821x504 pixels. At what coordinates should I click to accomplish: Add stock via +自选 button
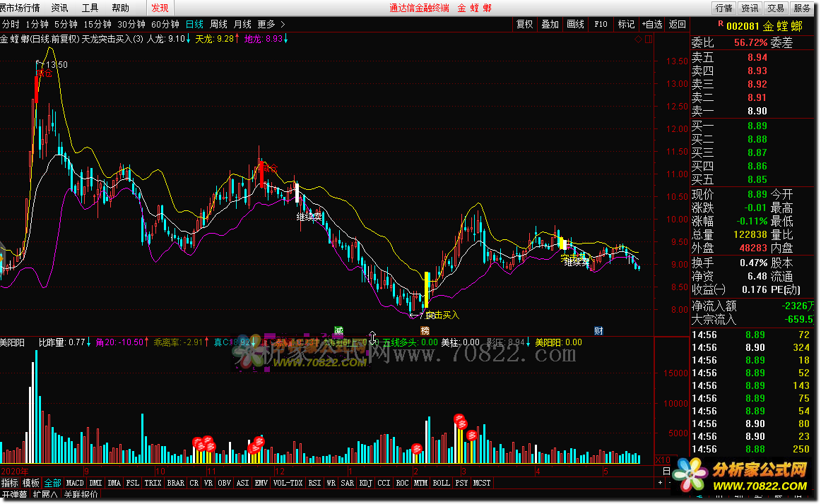point(652,24)
